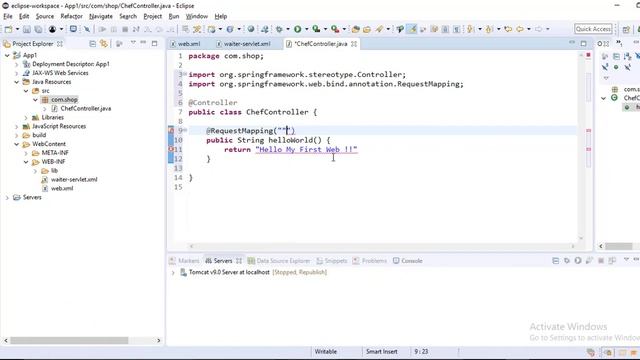Maximize the editor area
Viewport: 640px width, 360px height.
pos(583,43)
